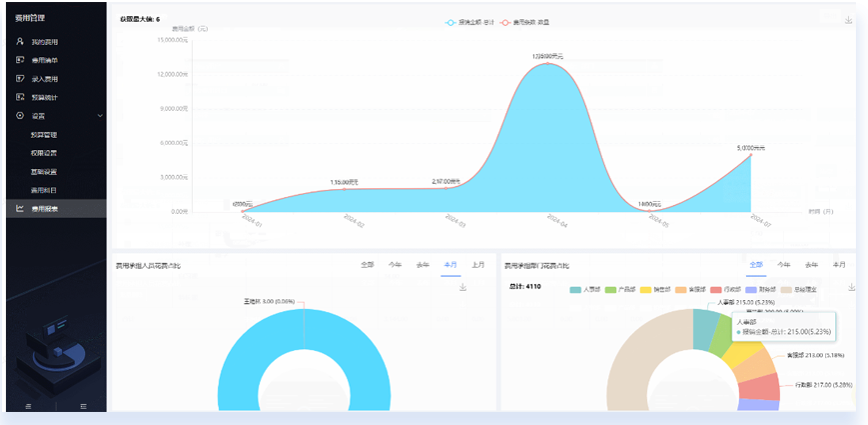Click the bottom-left sidebar collapse icon
868x425 pixels.
pyautogui.click(x=28, y=405)
